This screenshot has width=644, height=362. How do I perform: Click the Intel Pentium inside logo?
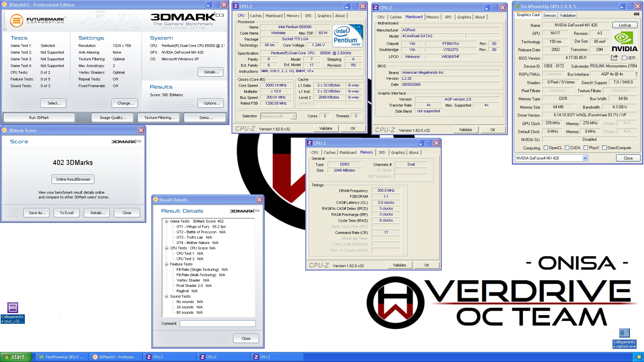pos(347,36)
